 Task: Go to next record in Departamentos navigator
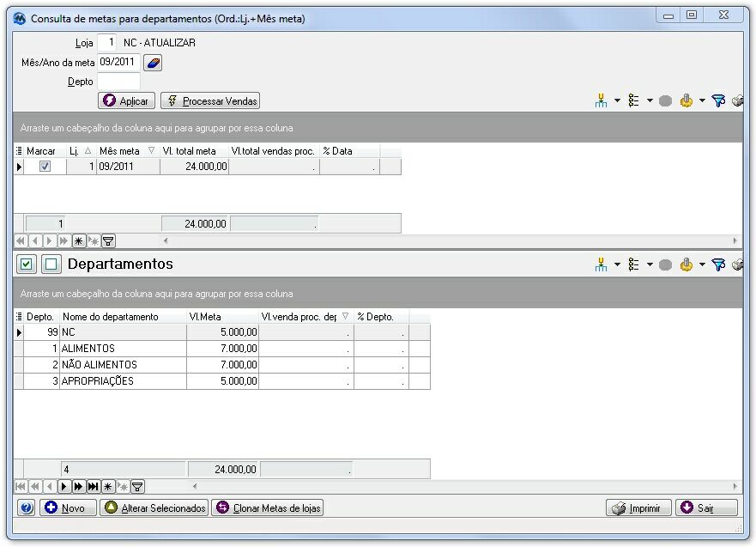tap(64, 486)
